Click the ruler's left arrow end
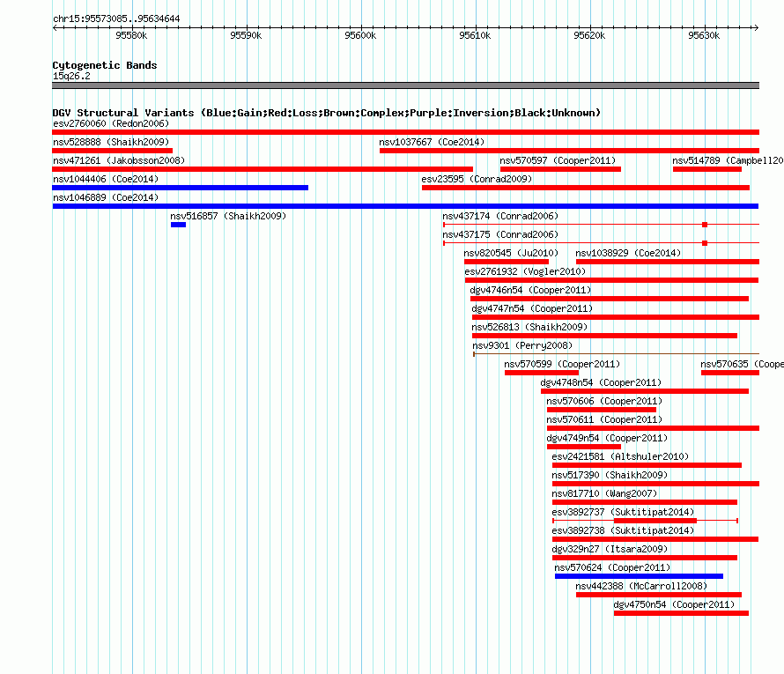784x674 pixels. (55, 27)
